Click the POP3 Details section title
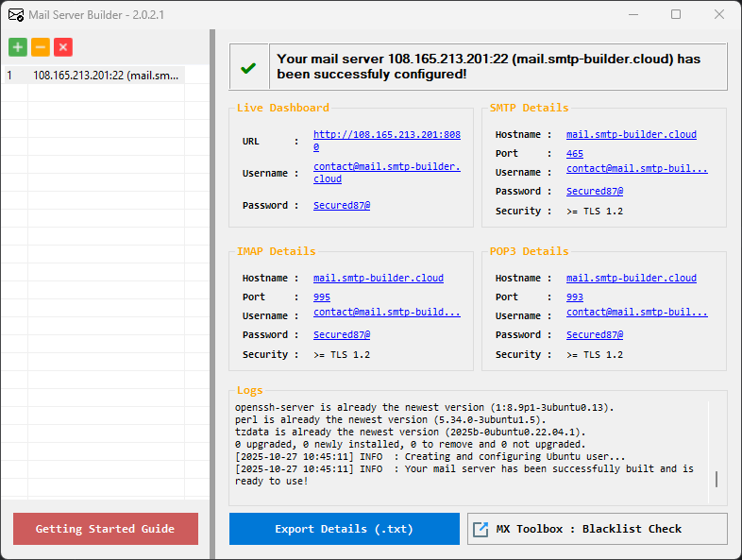Image resolution: width=742 pixels, height=560 pixels. (x=529, y=251)
